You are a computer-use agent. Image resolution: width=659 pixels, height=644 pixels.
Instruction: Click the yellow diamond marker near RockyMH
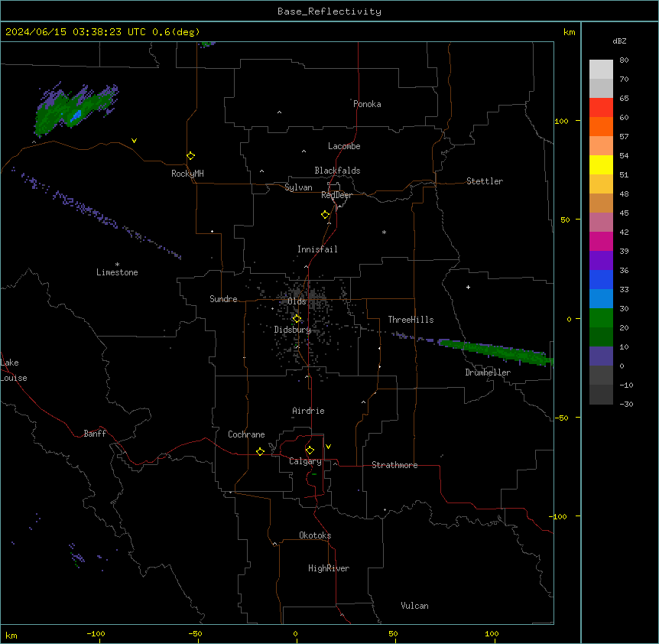pos(191,156)
